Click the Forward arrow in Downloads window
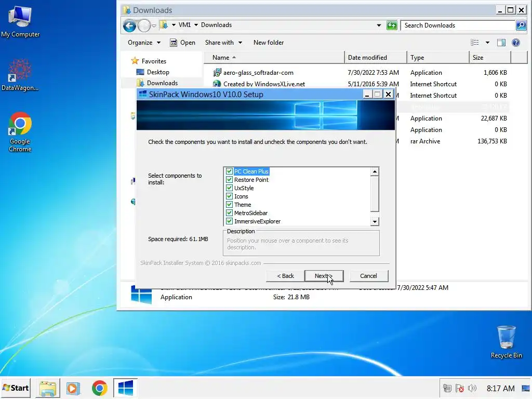 point(144,25)
